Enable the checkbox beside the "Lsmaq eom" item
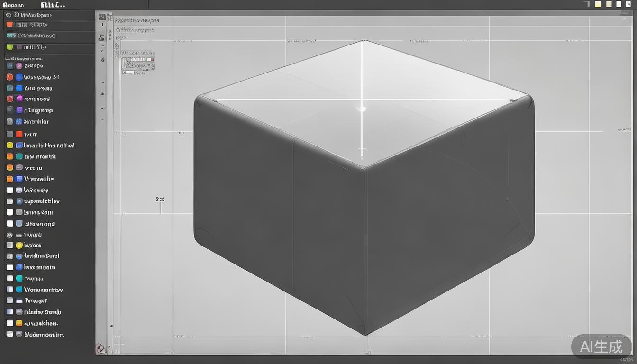Viewport: 637px width, 364px height. point(9,212)
